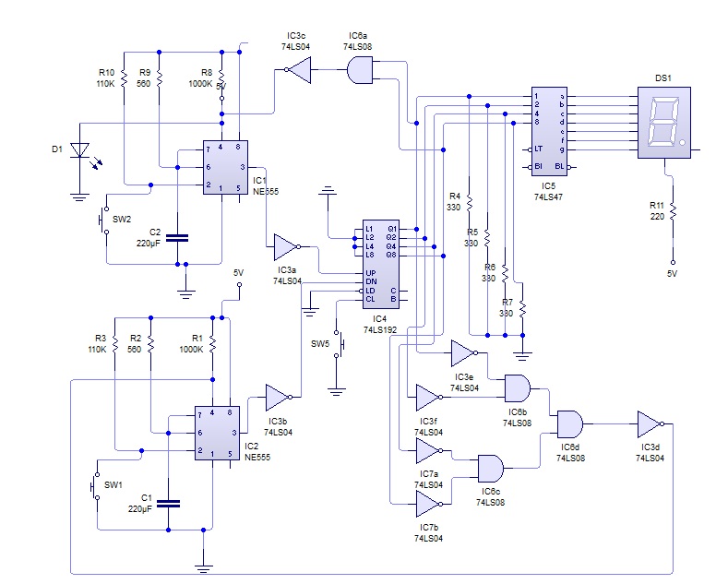Screen dimensions: 728x584
Task: Click the SW2 pushbutton switch symbol
Action: coord(105,220)
